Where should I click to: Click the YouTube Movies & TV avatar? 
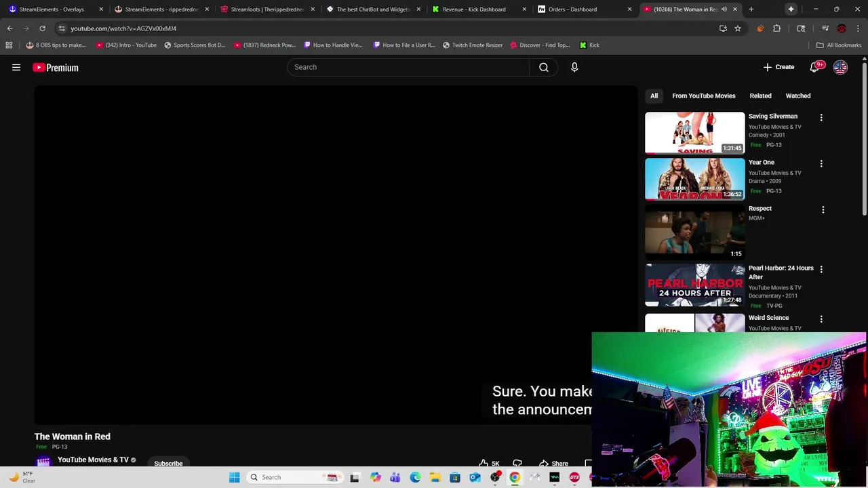coord(43,462)
